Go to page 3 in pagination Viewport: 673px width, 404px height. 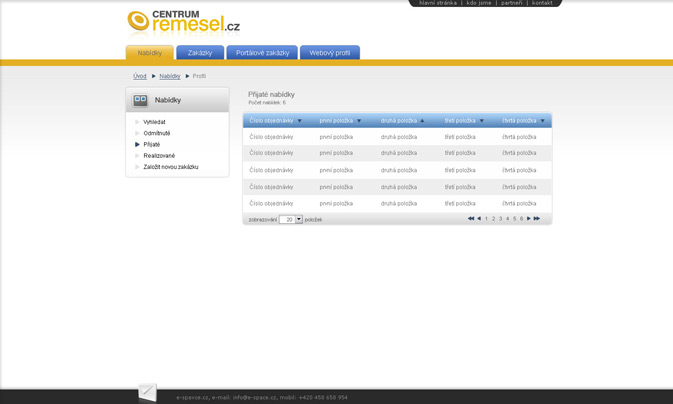(x=500, y=218)
